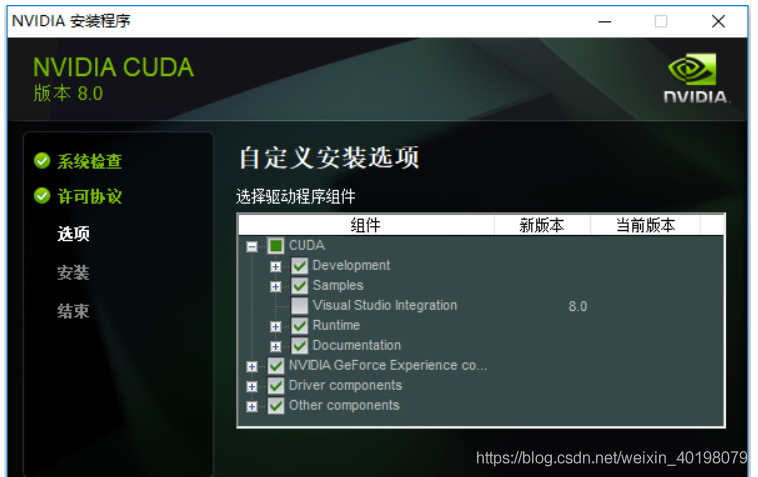Select the NVIDIA GeForce Experience co... label
Image resolution: width=758 pixels, height=477 pixels.
coord(388,365)
